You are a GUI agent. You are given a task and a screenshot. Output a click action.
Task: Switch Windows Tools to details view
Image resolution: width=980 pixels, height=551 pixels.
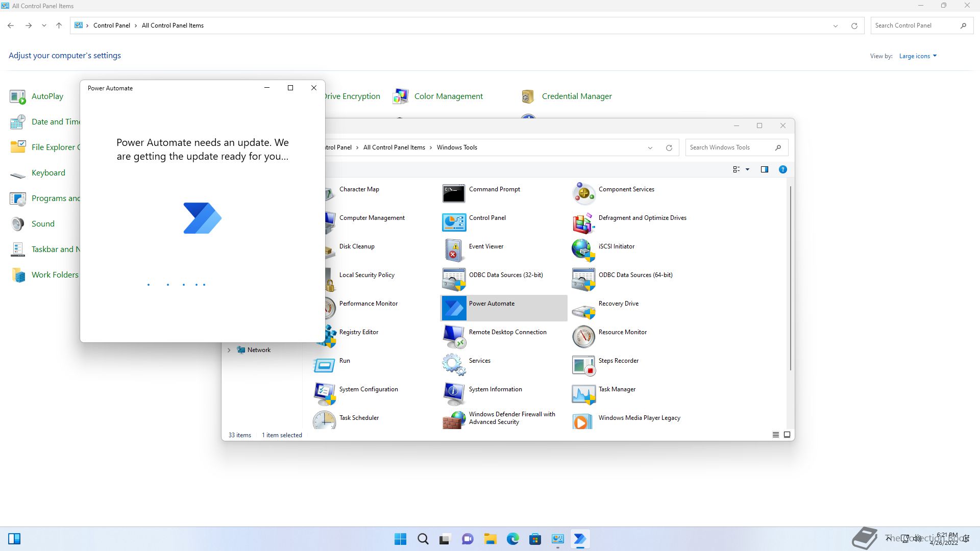[x=775, y=435]
